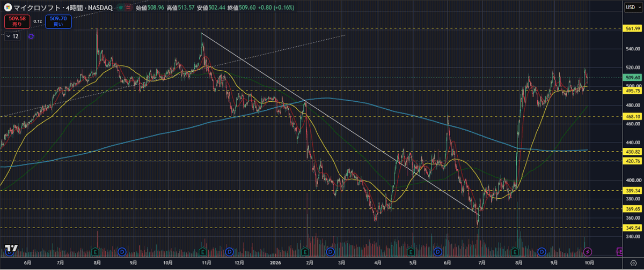Click the earnings E marker above 2月
The height and width of the screenshot is (270, 644).
(x=305, y=251)
